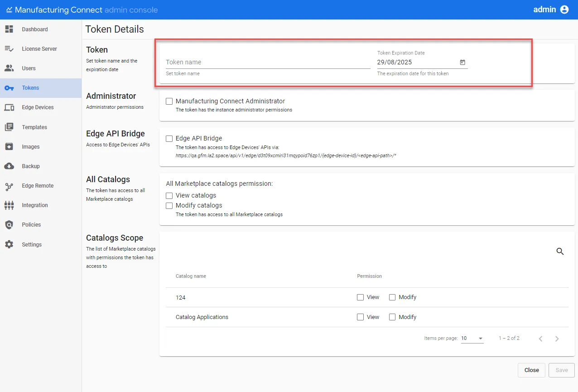Screen dimensions: 578x392
Task: Click the search magnifier in Catalogs Scope
Action: pos(560,252)
